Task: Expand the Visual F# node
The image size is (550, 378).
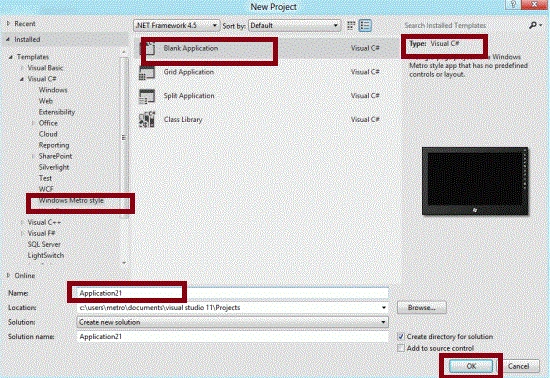Action: [22, 233]
